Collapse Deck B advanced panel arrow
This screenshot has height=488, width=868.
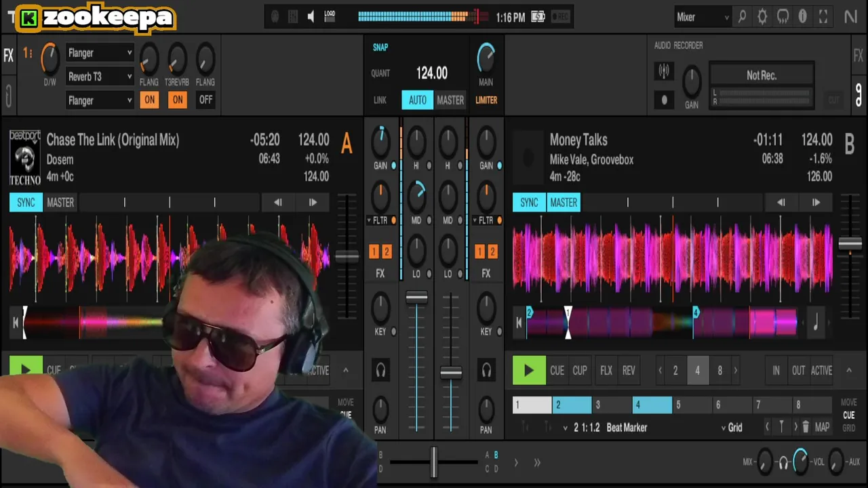(x=848, y=370)
